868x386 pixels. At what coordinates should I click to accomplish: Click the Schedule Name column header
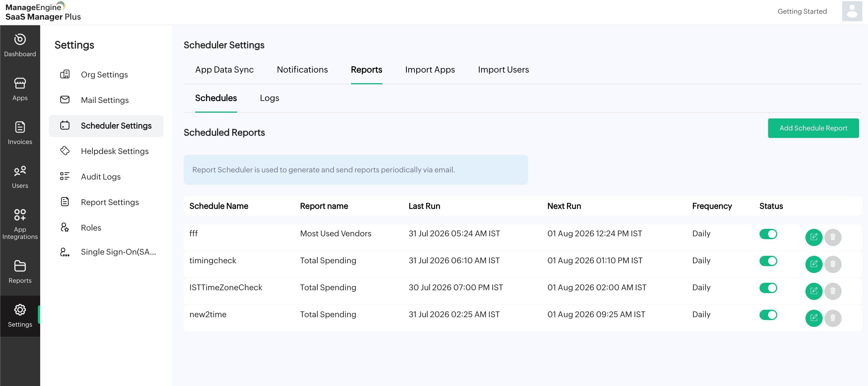pyautogui.click(x=219, y=206)
